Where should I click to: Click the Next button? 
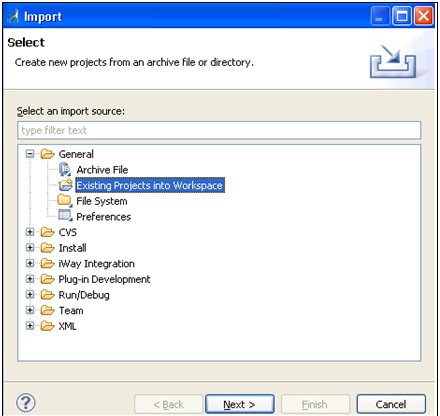tap(240, 404)
